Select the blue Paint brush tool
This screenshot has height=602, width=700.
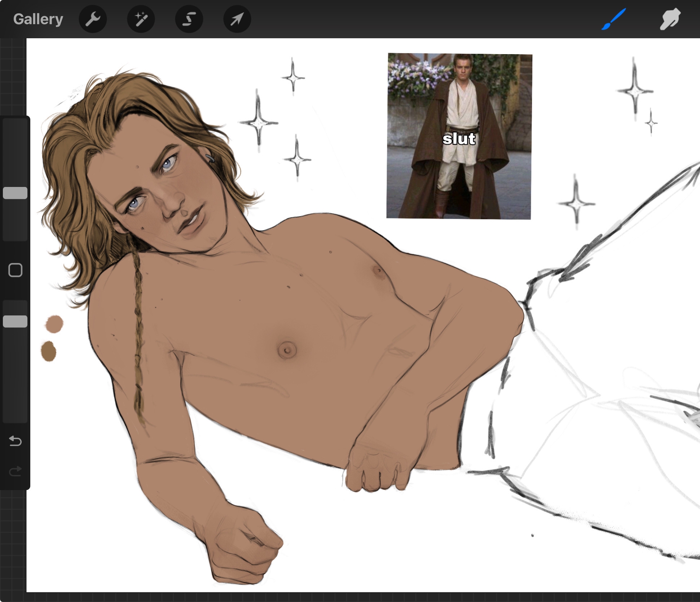(613, 19)
